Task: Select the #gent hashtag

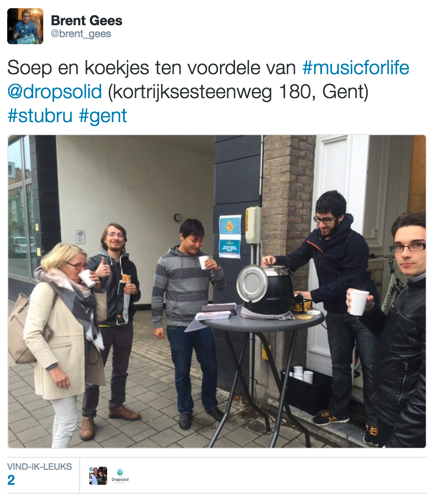Action: click(103, 116)
